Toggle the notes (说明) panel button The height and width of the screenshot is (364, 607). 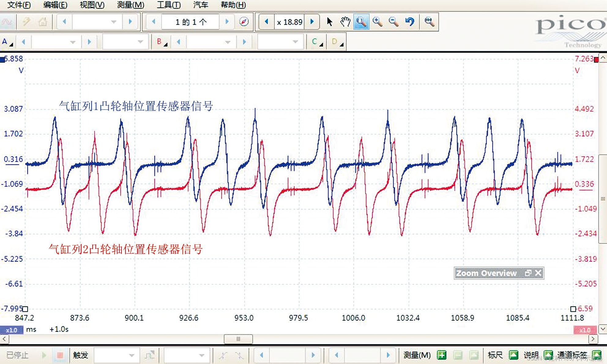click(x=548, y=355)
